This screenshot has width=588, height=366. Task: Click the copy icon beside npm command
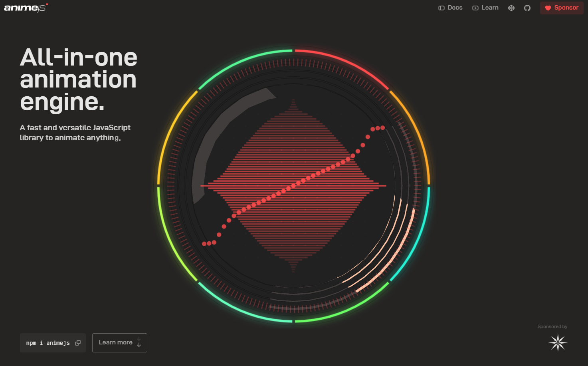coord(78,343)
